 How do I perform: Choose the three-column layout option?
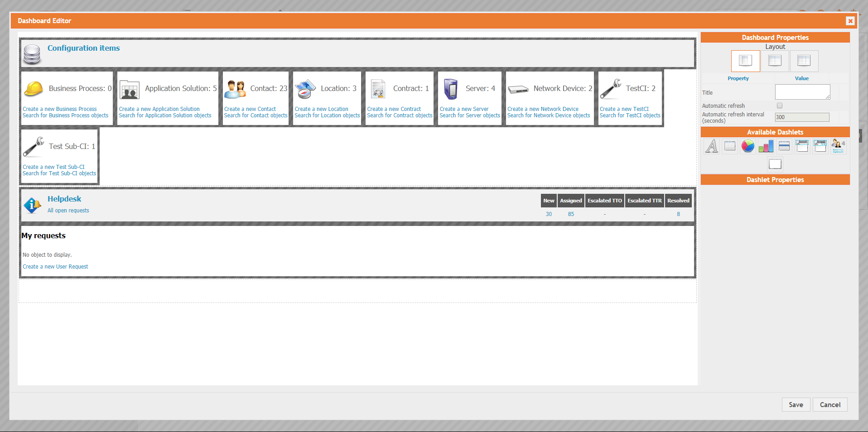pyautogui.click(x=804, y=61)
